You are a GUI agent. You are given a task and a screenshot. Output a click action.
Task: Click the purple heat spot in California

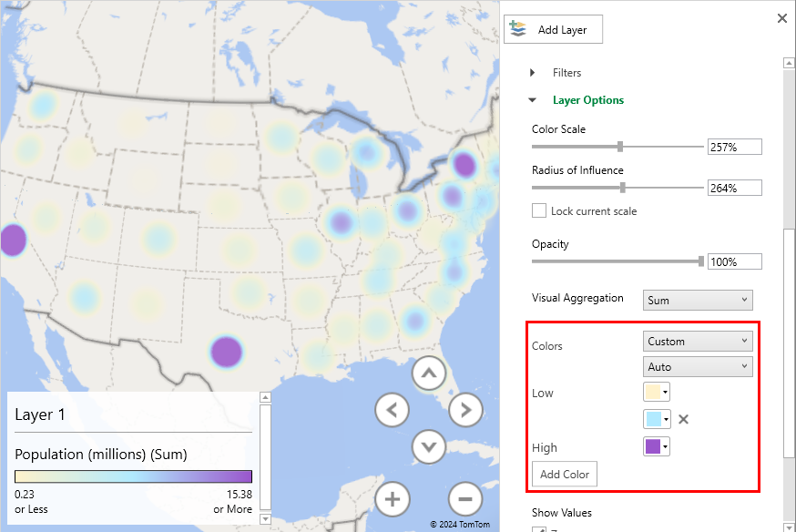13,240
